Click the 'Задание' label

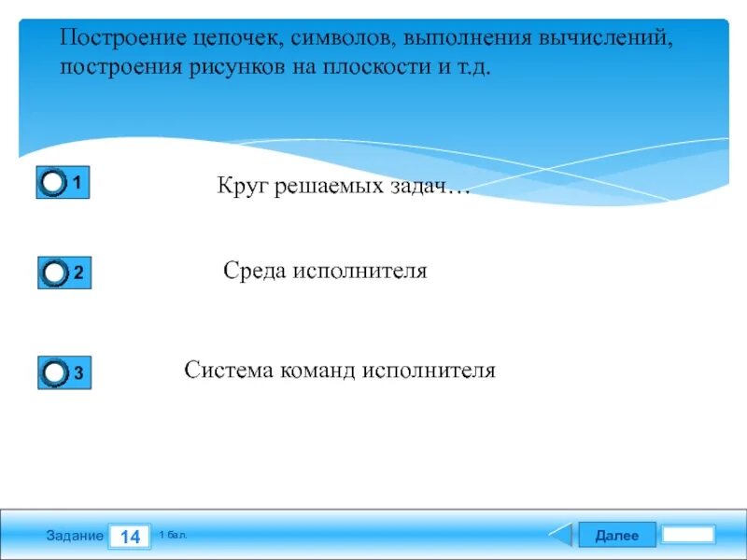(75, 535)
